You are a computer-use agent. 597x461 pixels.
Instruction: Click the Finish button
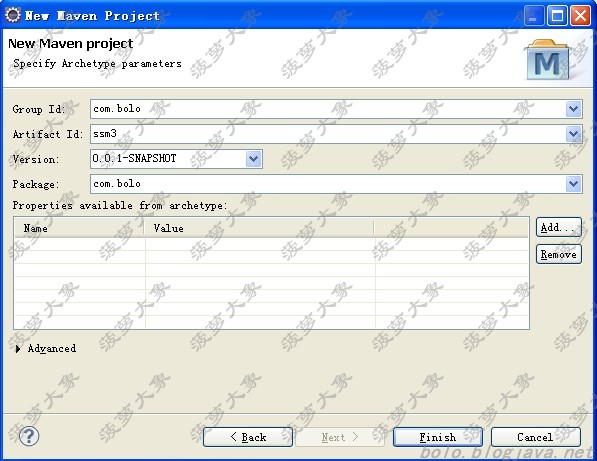[438, 437]
